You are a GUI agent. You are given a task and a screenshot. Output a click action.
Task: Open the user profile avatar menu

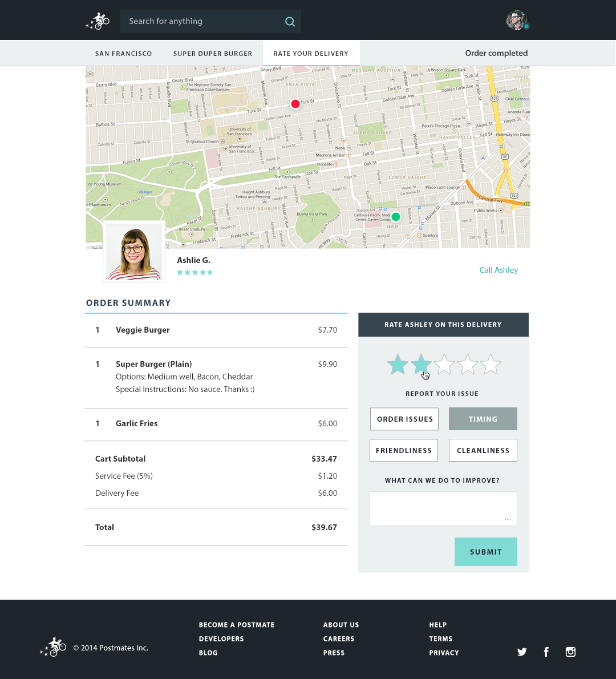pos(516,20)
